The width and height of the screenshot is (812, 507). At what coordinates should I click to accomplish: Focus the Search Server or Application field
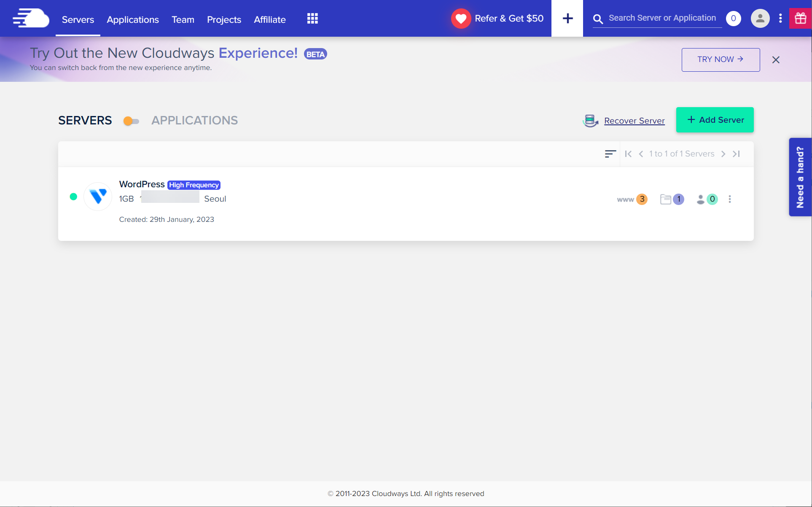(662, 18)
